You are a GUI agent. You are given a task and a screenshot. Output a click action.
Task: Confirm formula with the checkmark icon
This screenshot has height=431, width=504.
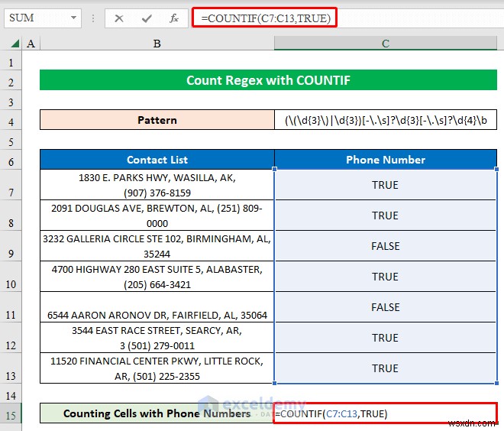pos(147,18)
